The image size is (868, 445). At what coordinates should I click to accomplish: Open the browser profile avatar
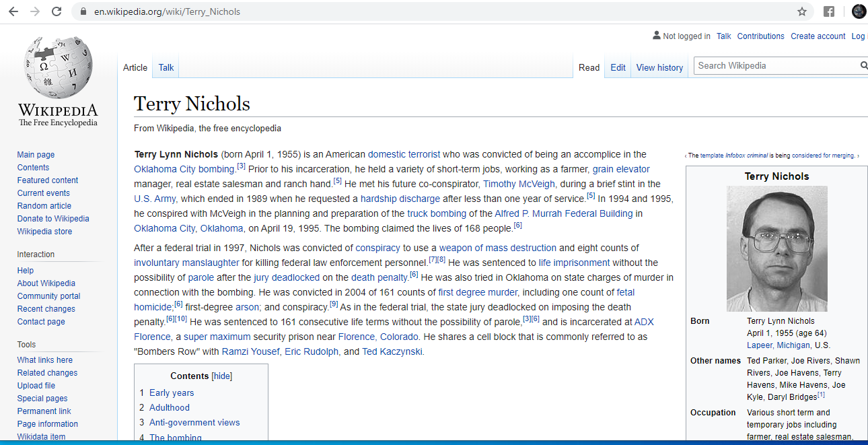(859, 11)
